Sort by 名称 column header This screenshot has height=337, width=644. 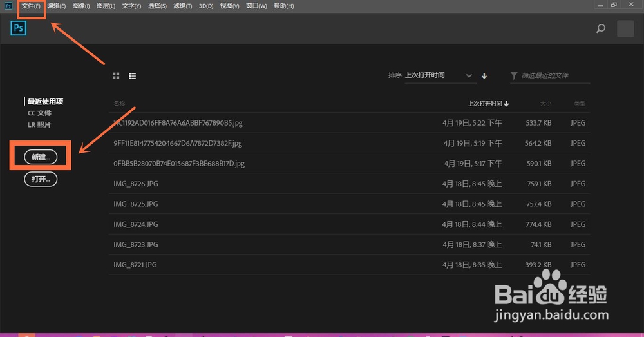coord(119,104)
